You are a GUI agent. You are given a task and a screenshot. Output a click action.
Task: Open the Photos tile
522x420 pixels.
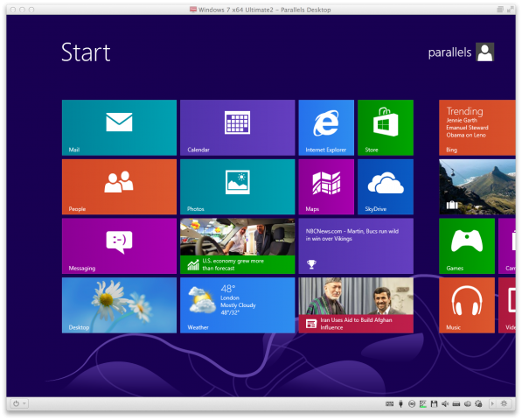pos(237,187)
